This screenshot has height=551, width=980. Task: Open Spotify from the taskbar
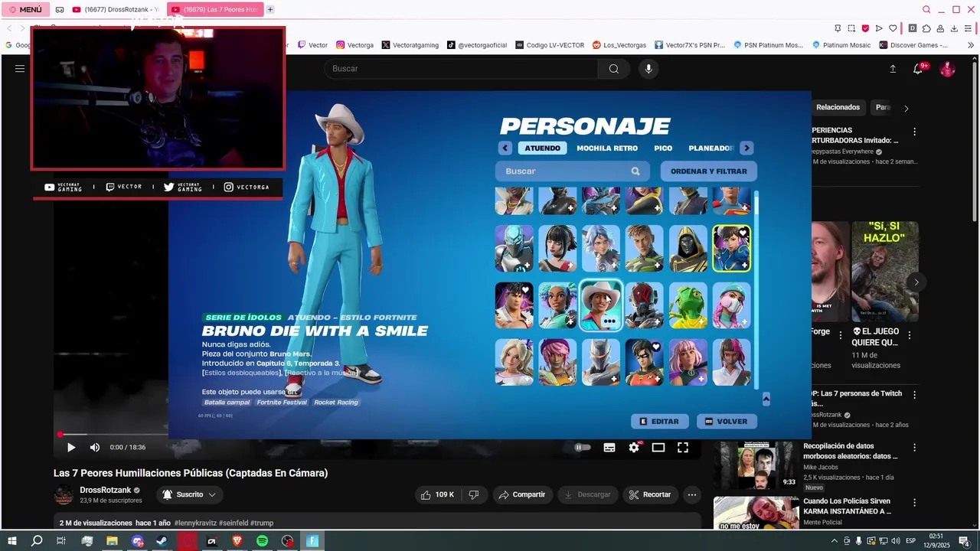pyautogui.click(x=262, y=541)
